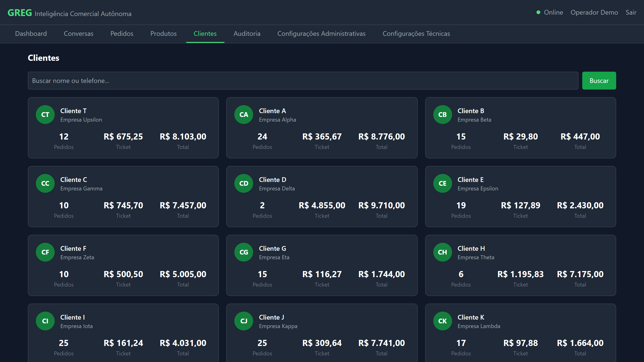Open Configurações Administrativas tab
This screenshot has width=644, height=362.
click(x=321, y=33)
